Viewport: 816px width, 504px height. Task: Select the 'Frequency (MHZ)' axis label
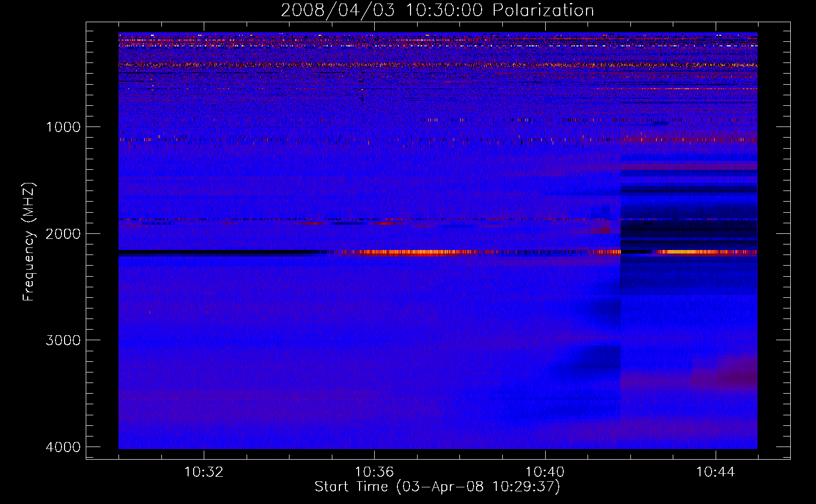click(29, 242)
